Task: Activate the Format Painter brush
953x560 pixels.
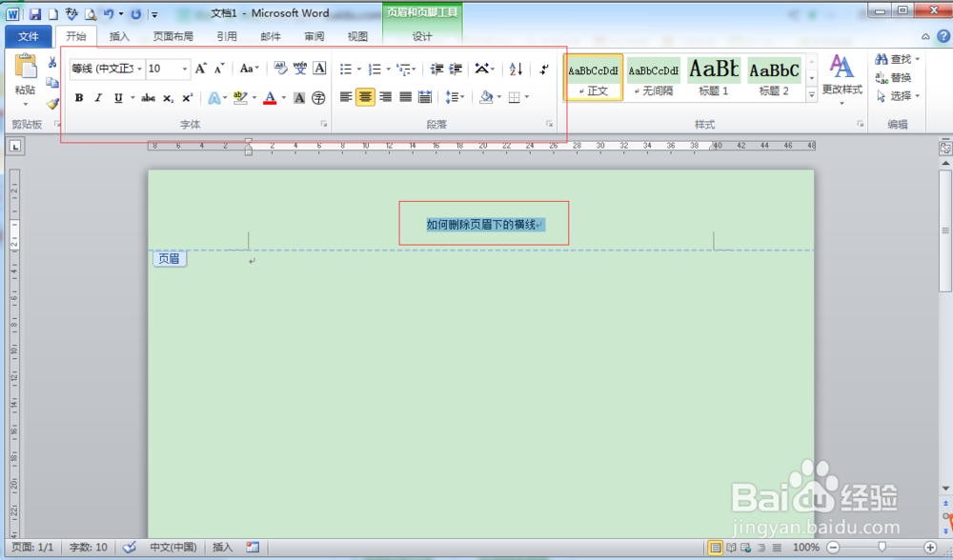Action: point(52,103)
